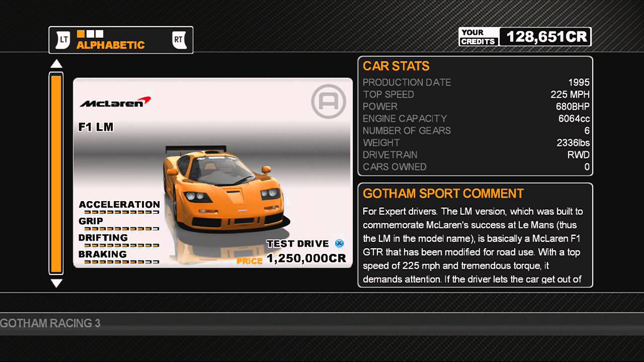Image resolution: width=644 pixels, height=362 pixels.
Task: Click the NUMBER OF GEARS label
Action: [407, 131]
